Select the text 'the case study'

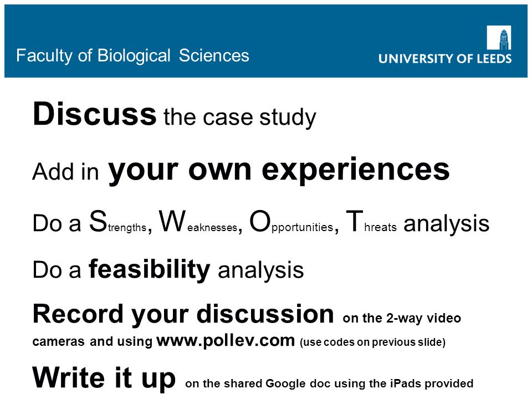pos(240,117)
